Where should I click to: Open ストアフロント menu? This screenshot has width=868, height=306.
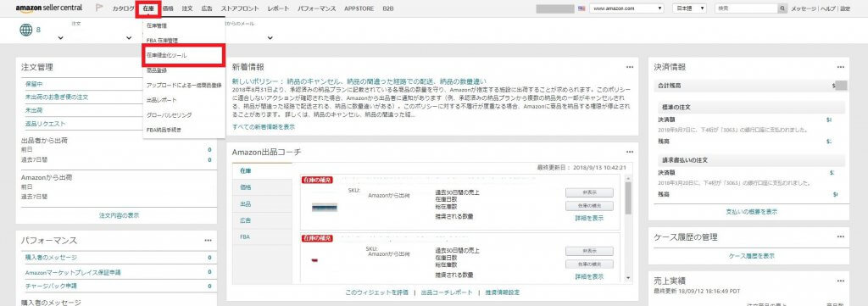[240, 8]
